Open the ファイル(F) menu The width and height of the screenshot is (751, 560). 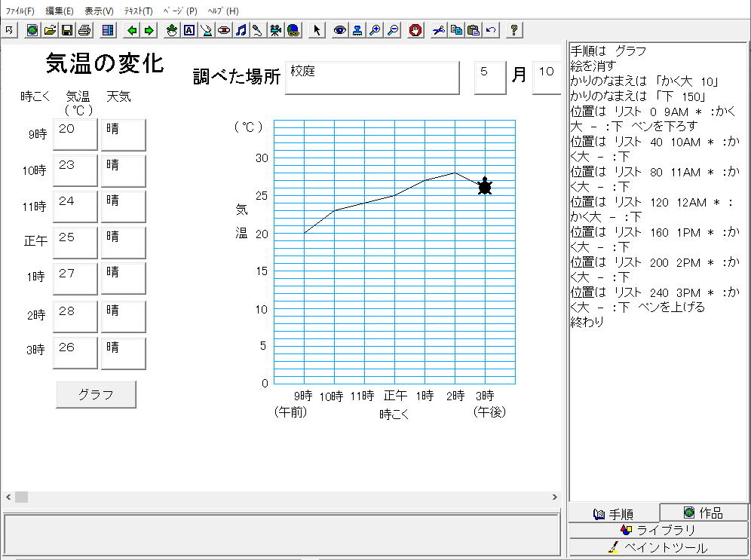[x=20, y=11]
